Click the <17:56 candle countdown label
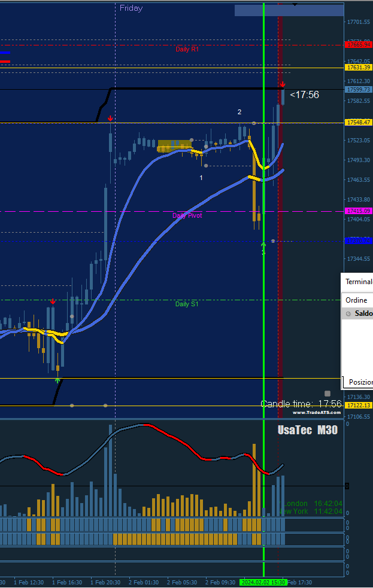 click(x=304, y=95)
